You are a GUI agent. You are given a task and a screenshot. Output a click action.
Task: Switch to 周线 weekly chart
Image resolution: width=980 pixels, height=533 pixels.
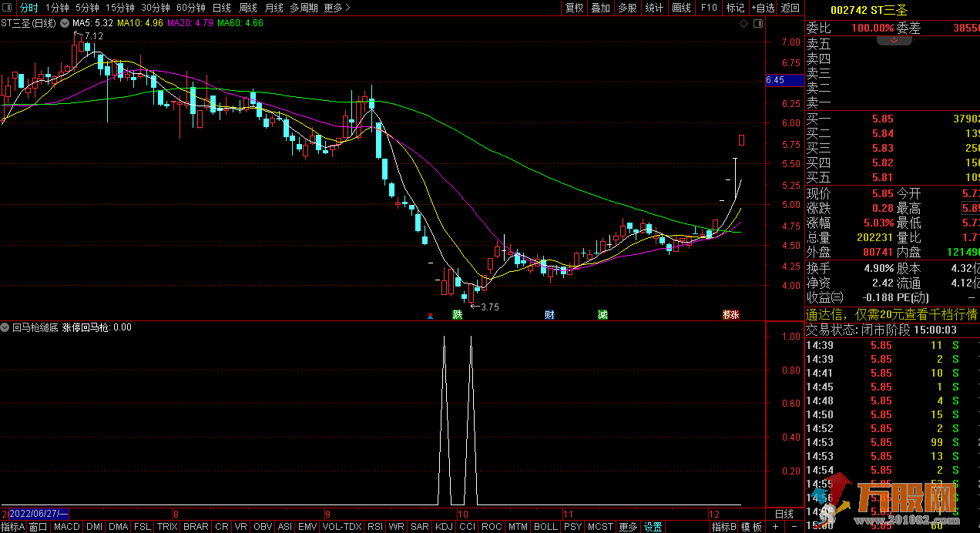pyautogui.click(x=247, y=8)
